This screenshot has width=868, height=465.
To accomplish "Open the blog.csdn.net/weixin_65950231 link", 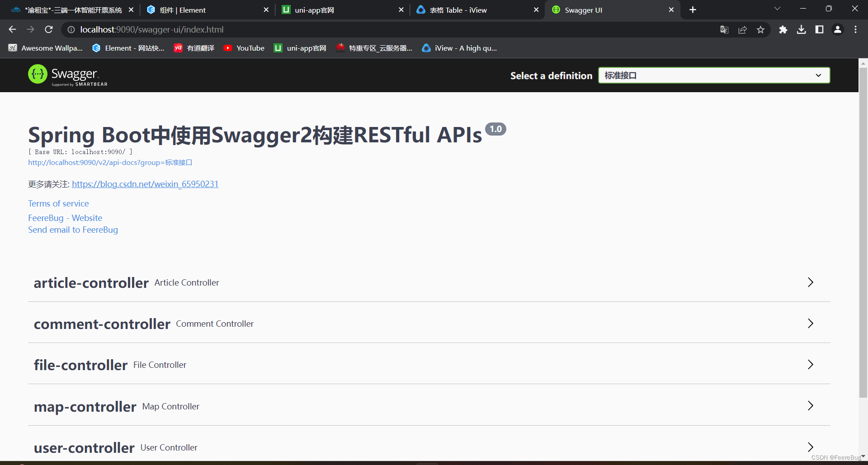I will coord(145,184).
